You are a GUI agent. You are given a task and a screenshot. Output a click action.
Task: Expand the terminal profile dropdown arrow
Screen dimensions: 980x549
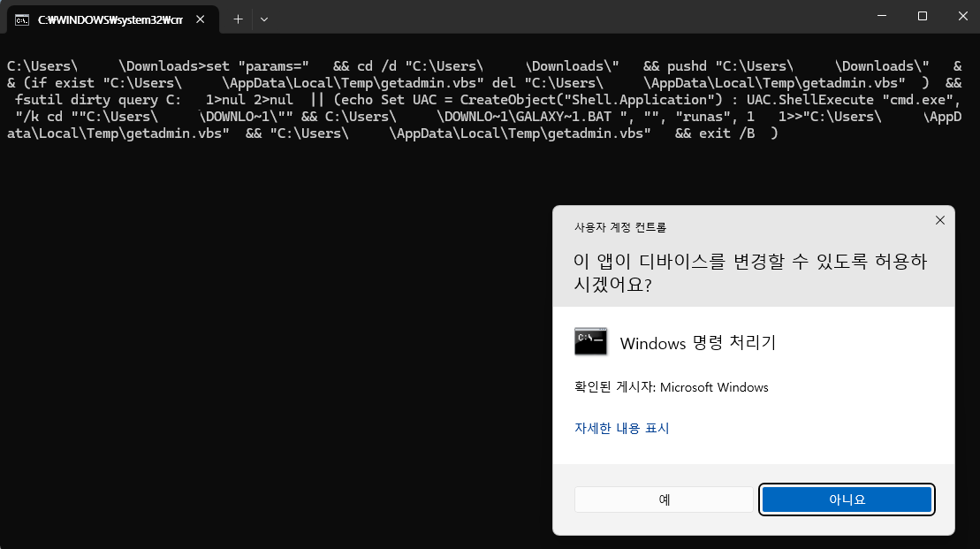tap(263, 19)
